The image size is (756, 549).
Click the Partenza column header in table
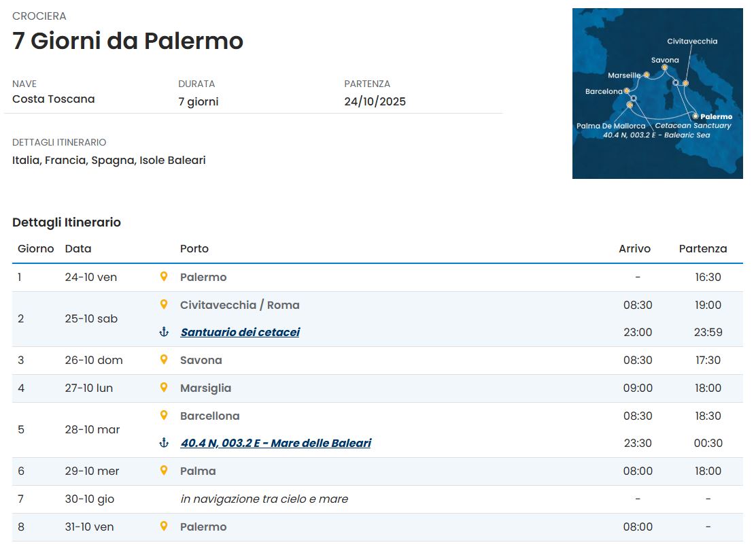703,248
